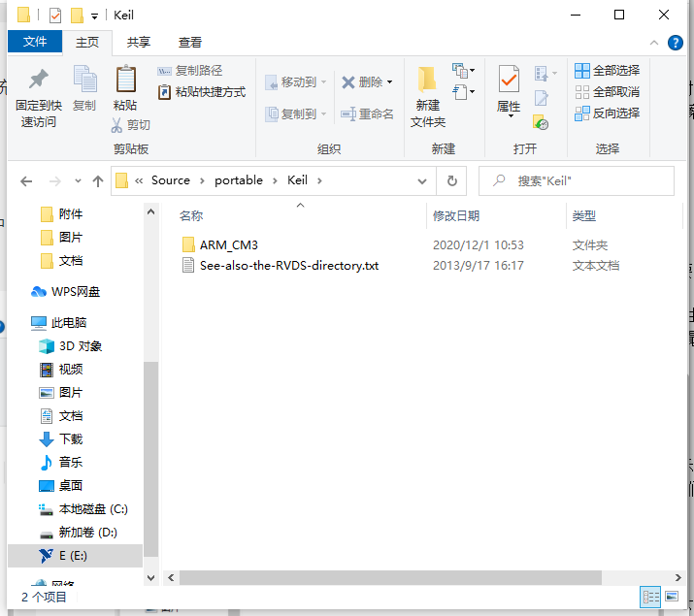Open the New item dropdown icon
The width and height of the screenshot is (694, 616).
463,70
